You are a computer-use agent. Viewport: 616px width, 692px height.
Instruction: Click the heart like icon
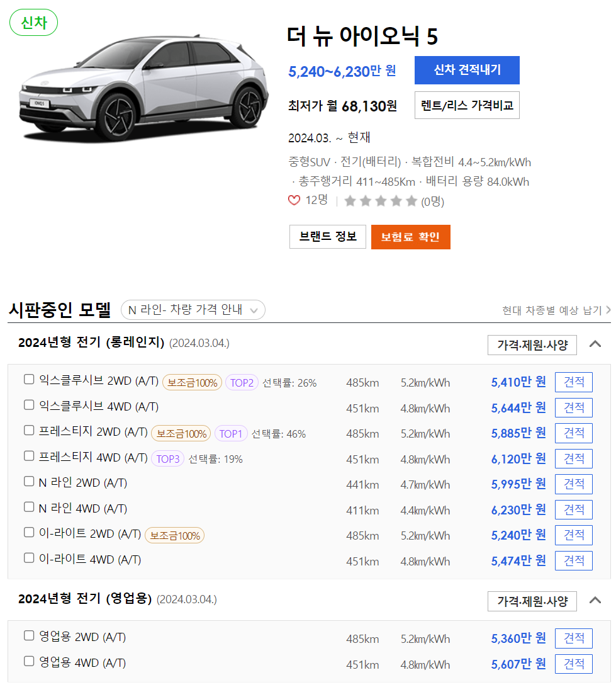point(294,200)
